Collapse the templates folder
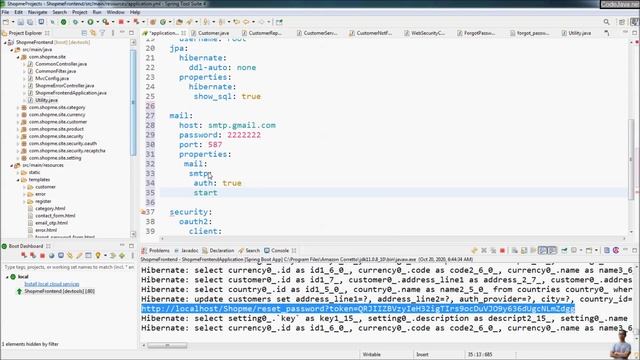 (18, 180)
